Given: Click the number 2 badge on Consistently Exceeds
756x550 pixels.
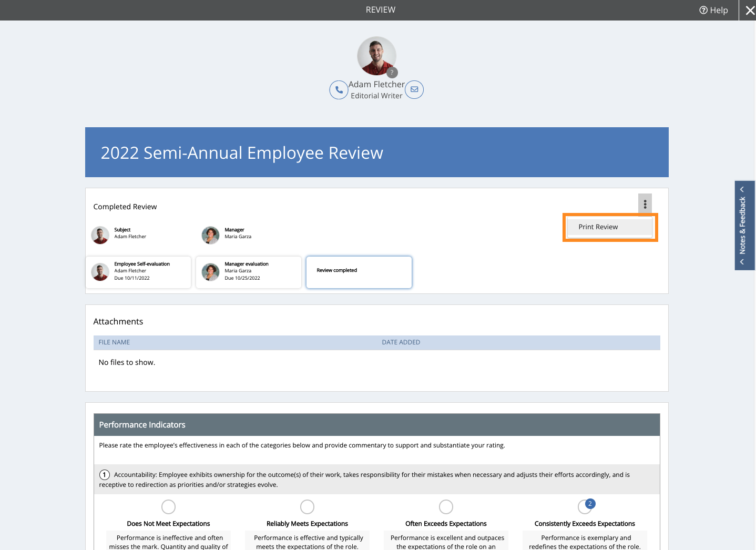Looking at the screenshot, I should [x=590, y=504].
